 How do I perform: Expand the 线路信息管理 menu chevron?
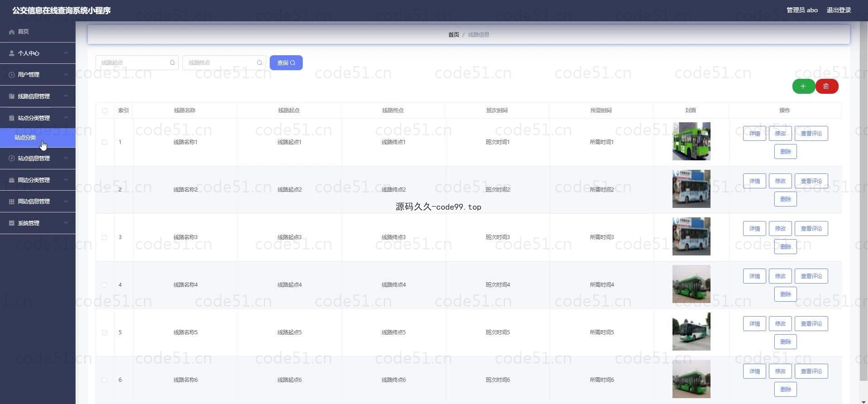[x=66, y=96]
